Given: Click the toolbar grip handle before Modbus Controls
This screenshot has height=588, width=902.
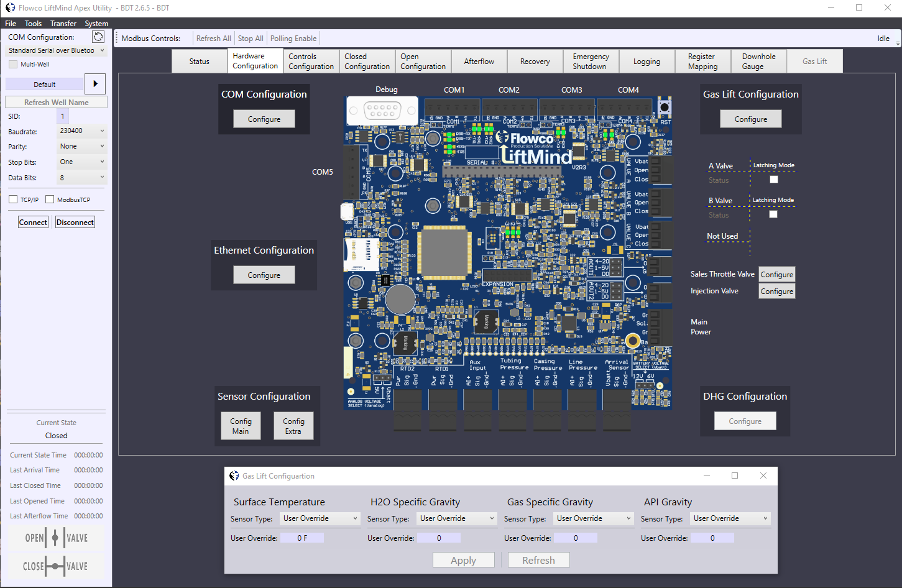Looking at the screenshot, I should (x=117, y=38).
